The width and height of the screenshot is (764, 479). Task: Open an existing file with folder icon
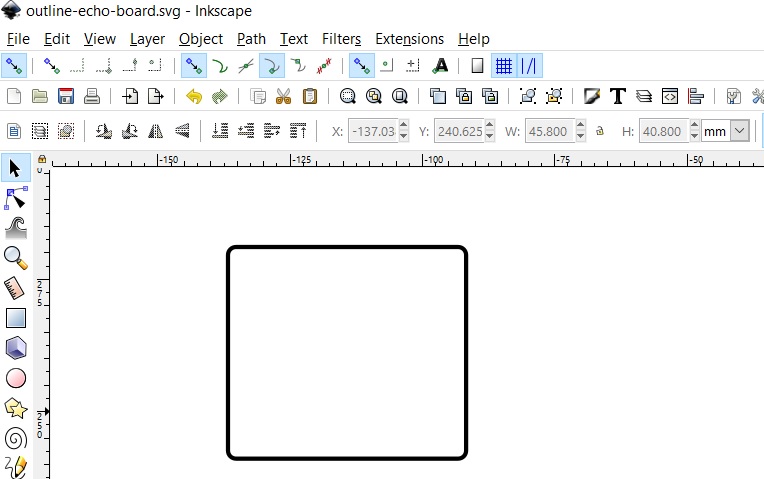coord(39,96)
